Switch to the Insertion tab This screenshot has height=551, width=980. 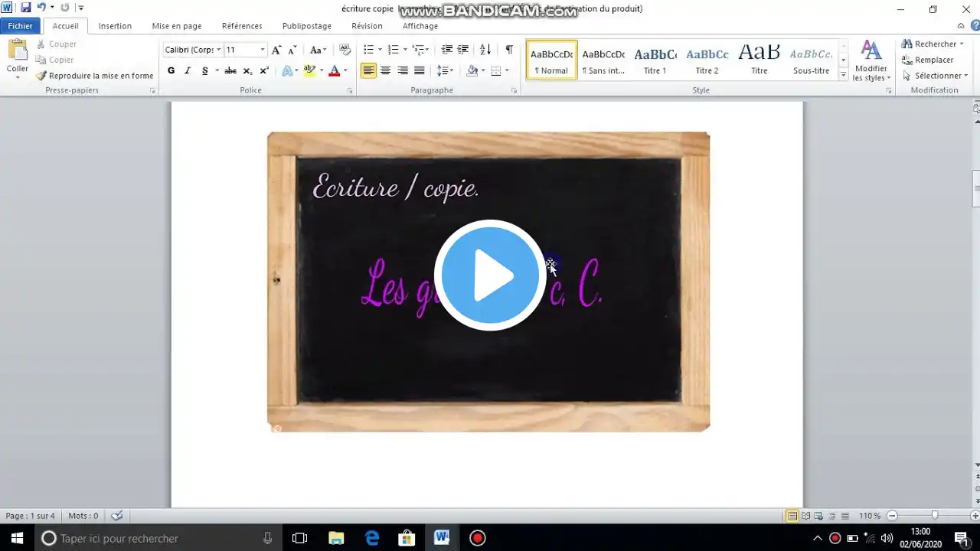coord(115,26)
